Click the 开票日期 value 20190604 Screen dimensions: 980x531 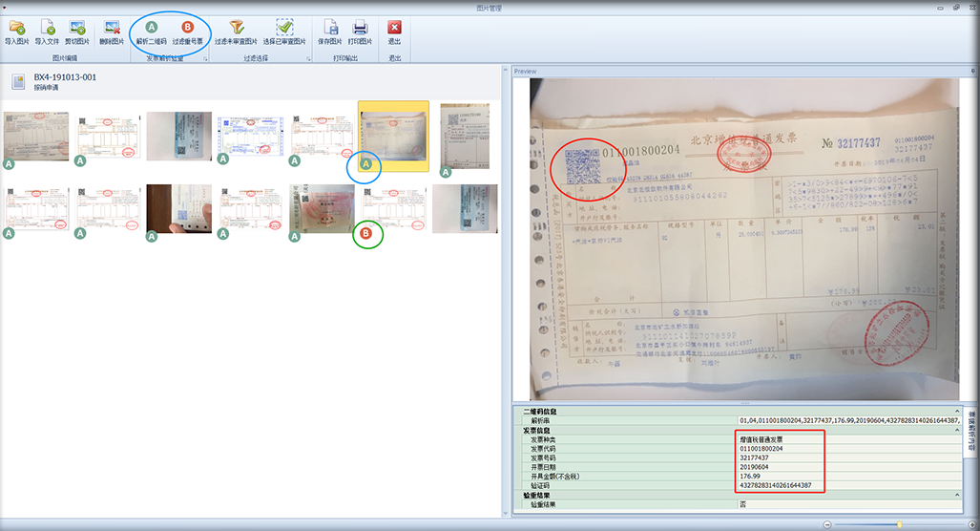coord(755,467)
